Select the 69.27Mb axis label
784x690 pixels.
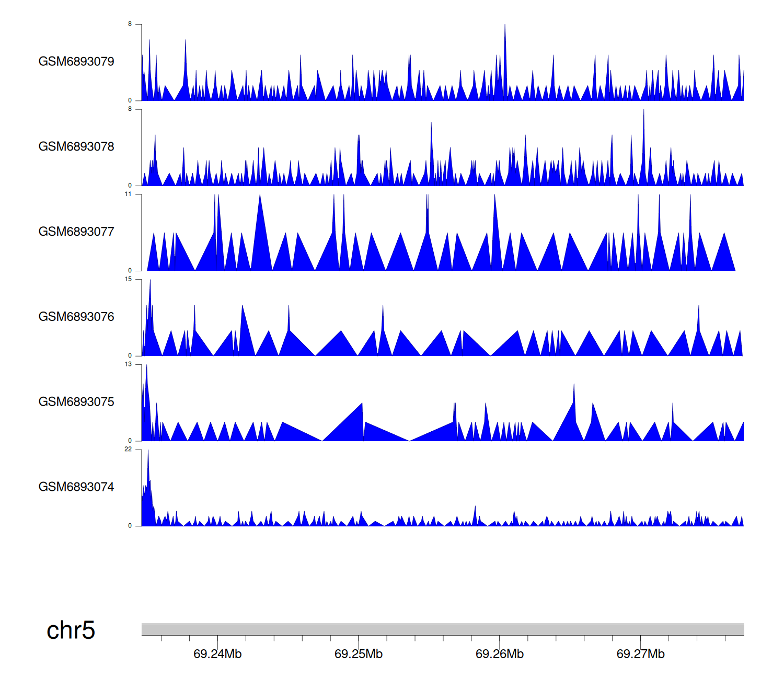click(x=641, y=654)
